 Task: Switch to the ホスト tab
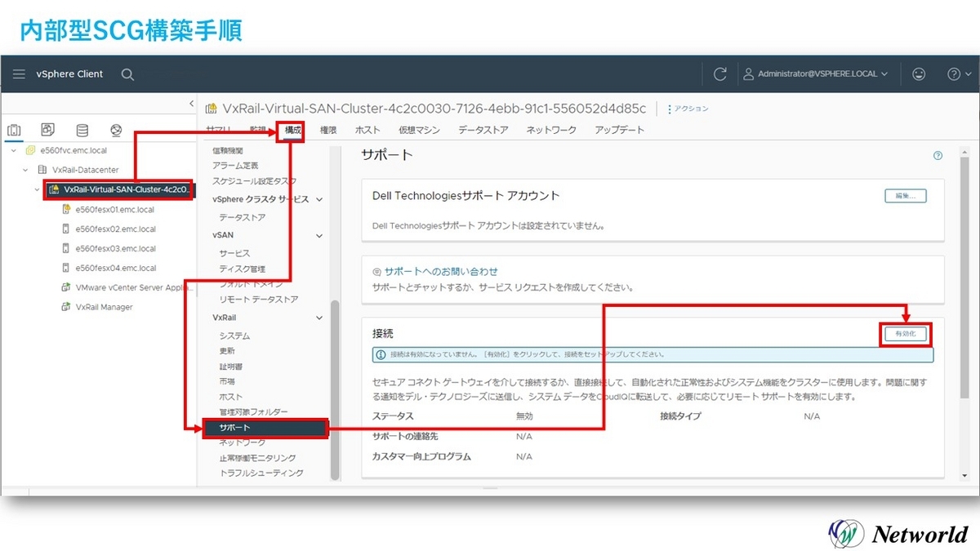coord(367,131)
